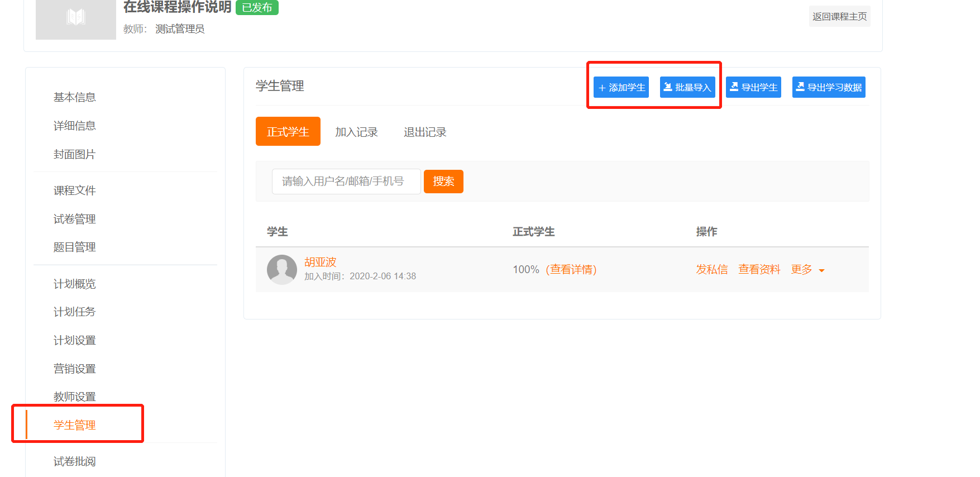Screen dimensions: 980x477
Task: Open 计划设置 in the sidebar
Action: pyautogui.click(x=75, y=340)
